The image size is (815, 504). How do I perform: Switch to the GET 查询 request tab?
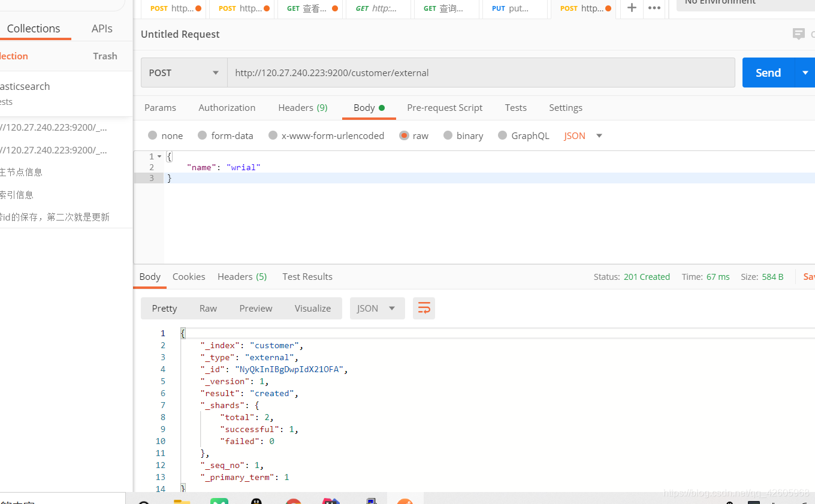[446, 8]
